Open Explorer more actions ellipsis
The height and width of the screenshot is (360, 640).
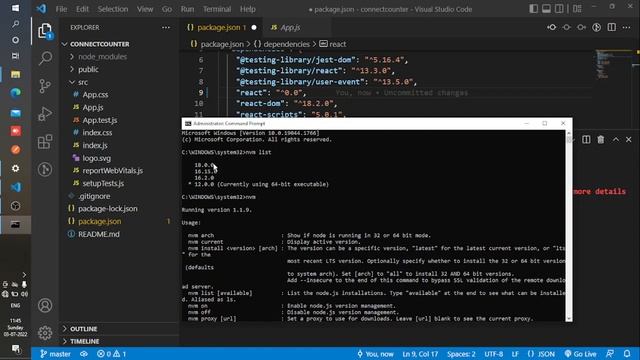click(x=166, y=27)
